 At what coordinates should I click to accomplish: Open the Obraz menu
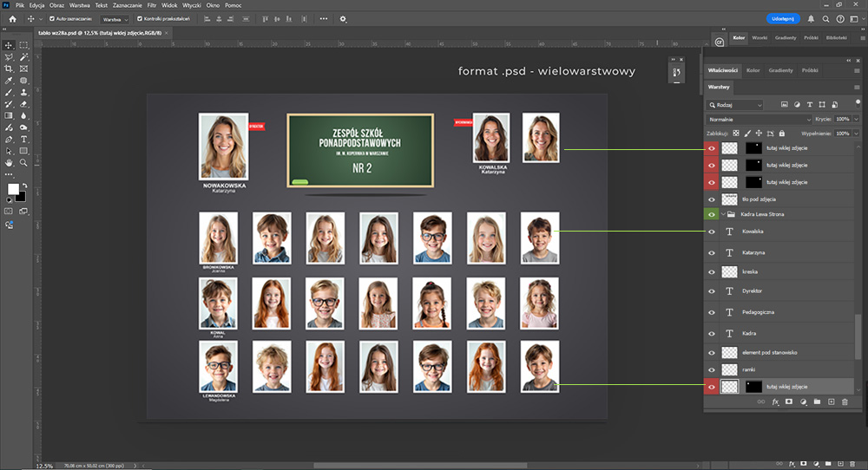click(56, 5)
